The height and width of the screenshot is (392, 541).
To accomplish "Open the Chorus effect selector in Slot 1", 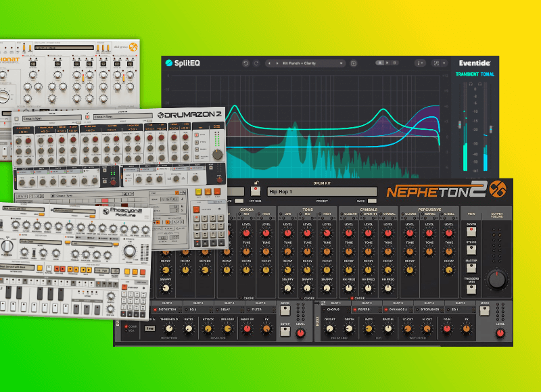I will pyautogui.click(x=336, y=310).
